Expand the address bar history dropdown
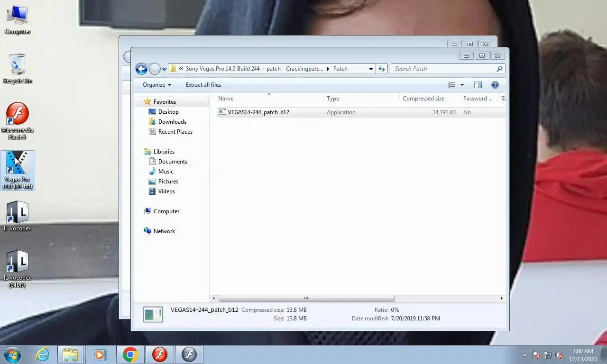 [x=371, y=69]
